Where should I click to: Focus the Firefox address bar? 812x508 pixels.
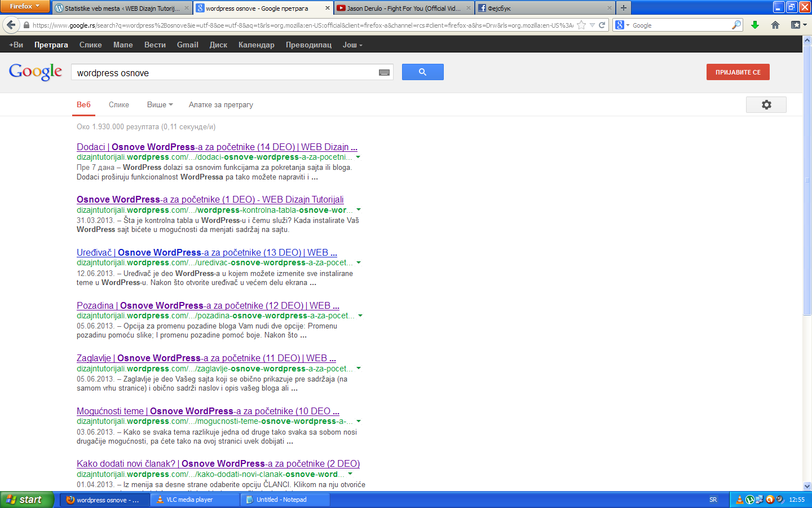point(302,25)
